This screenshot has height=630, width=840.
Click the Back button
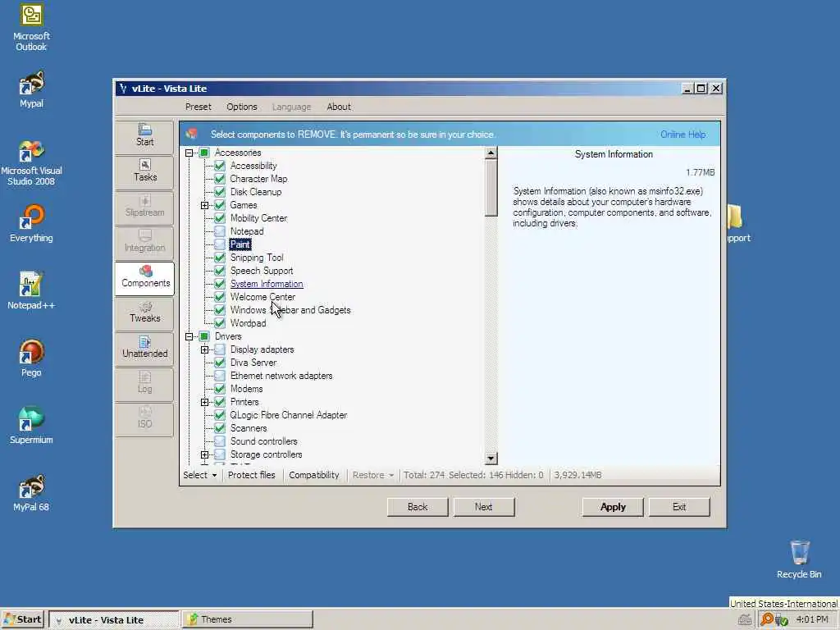pyautogui.click(x=418, y=507)
